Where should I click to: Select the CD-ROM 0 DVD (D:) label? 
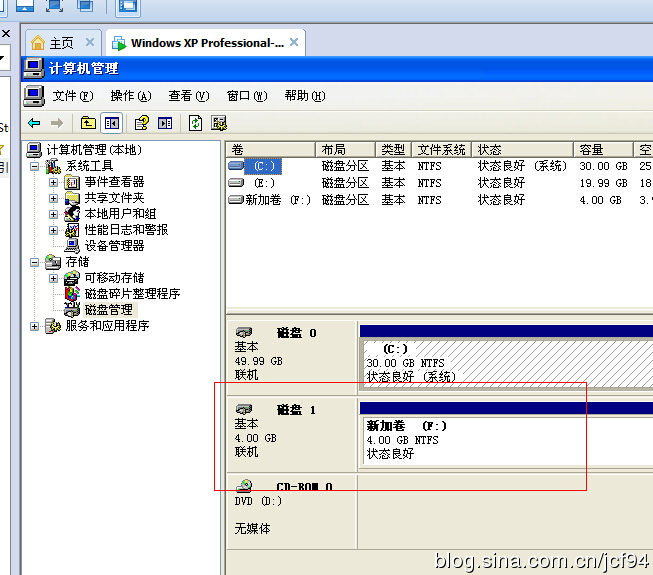(292, 512)
